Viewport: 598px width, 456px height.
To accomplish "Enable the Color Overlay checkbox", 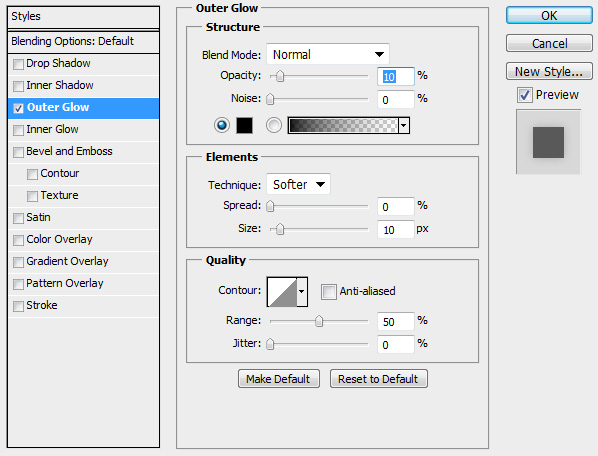I will click(18, 241).
